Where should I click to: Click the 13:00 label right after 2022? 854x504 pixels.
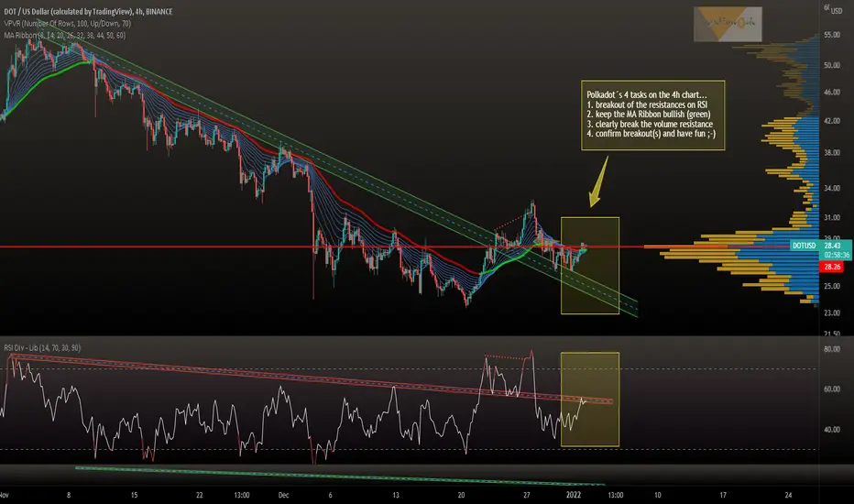pos(616,495)
